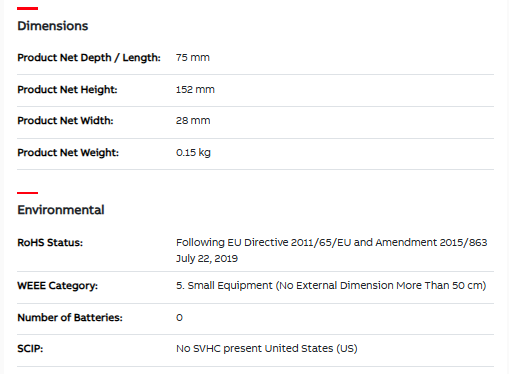This screenshot has height=374, width=509.
Task: Click the Small Equipment category value
Action: coord(331,286)
